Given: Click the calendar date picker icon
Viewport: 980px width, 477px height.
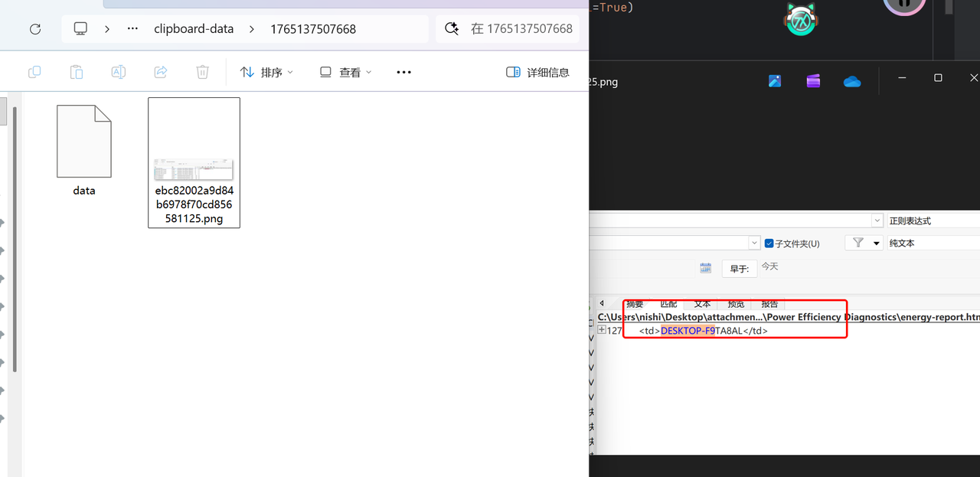Looking at the screenshot, I should pyautogui.click(x=706, y=268).
